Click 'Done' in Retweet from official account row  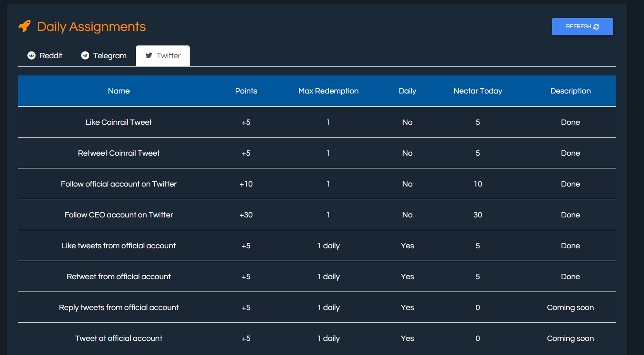pos(570,277)
